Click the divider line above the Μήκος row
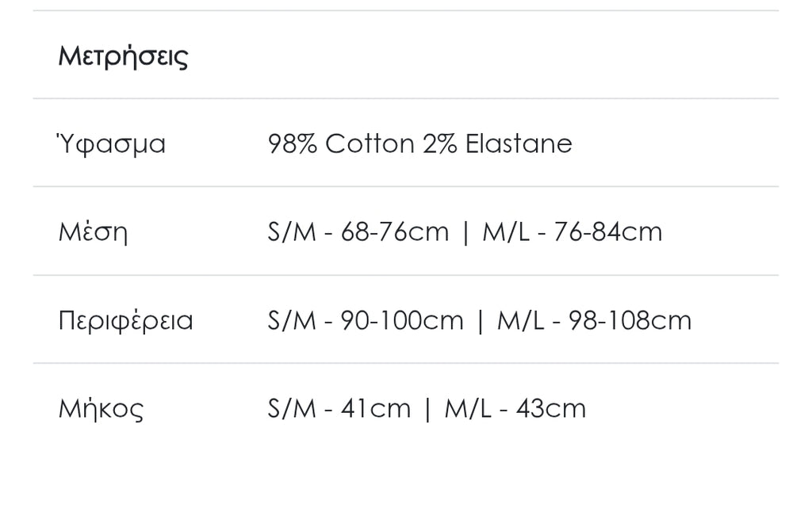Image resolution: width=812 pixels, height=512 pixels. (x=406, y=364)
